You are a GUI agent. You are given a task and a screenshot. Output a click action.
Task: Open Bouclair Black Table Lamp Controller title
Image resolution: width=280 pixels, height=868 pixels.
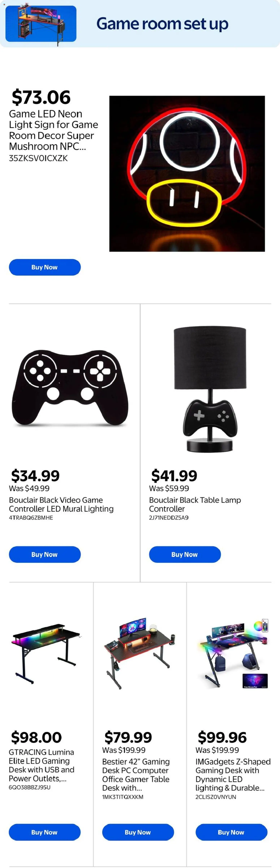click(x=195, y=504)
